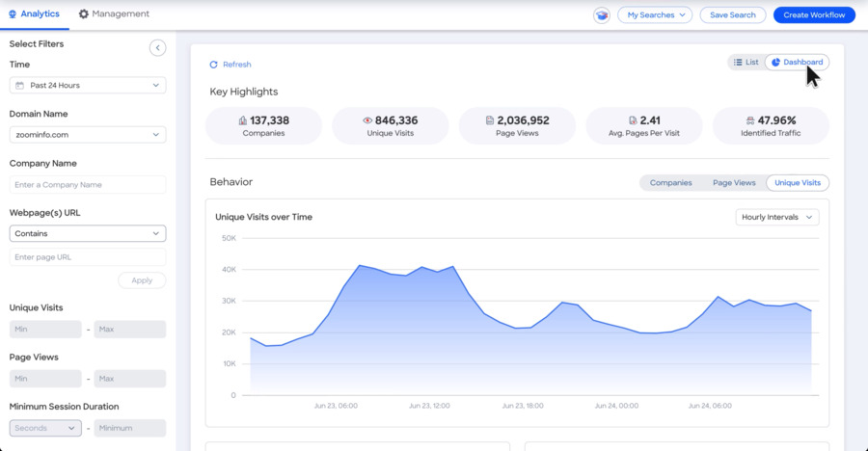Image resolution: width=868 pixels, height=451 pixels.
Task: Click the Enter page URL field
Action: click(x=88, y=257)
